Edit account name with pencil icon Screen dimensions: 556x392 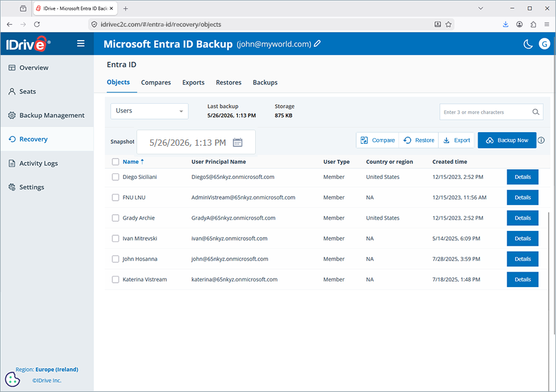tap(318, 44)
